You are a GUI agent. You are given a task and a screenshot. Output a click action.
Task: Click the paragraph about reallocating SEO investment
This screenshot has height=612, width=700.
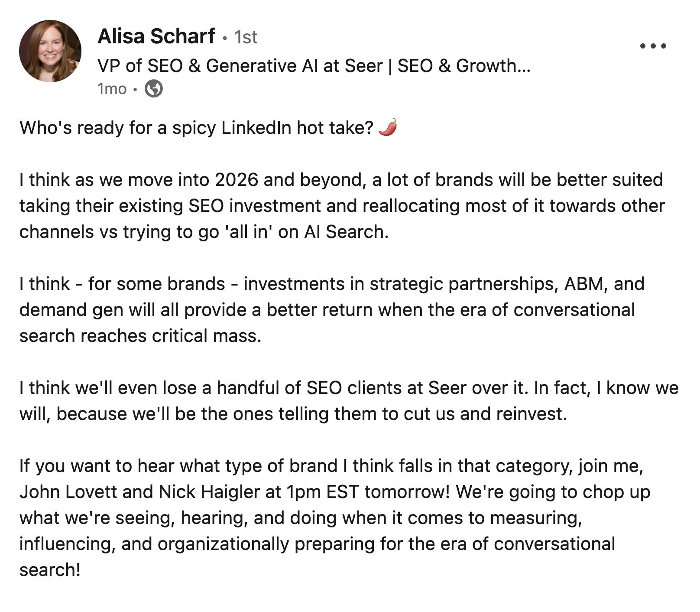pyautogui.click(x=342, y=205)
